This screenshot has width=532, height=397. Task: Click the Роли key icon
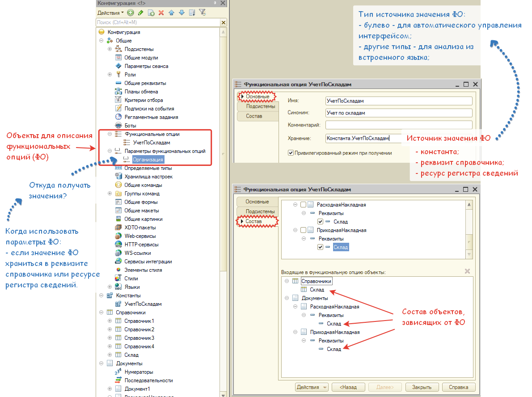tap(118, 74)
